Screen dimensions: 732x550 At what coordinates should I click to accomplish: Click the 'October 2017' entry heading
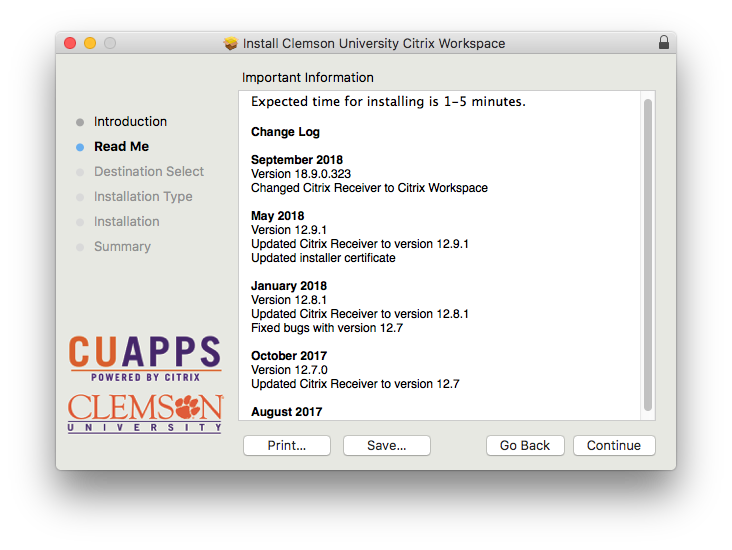coord(289,356)
